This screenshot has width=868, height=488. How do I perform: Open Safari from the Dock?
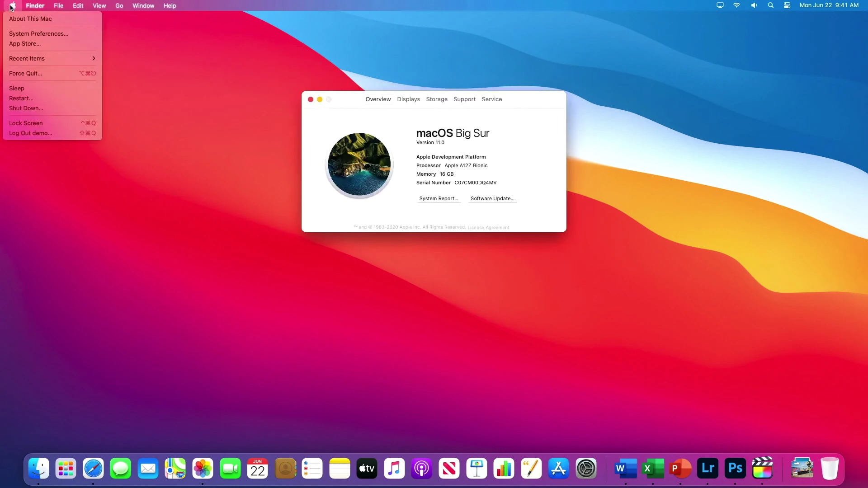point(93,469)
